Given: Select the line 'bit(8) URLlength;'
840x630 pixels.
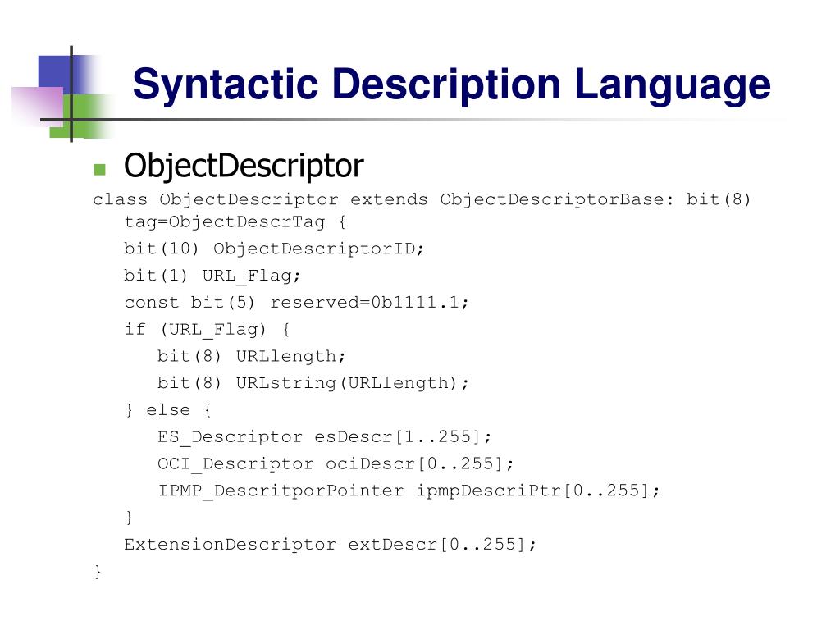Looking at the screenshot, I should pos(251,356).
